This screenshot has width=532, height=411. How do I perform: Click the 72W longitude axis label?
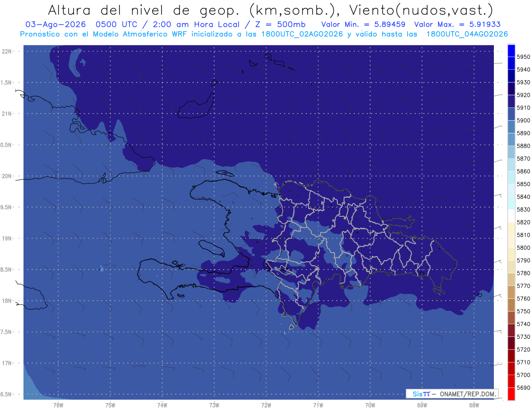point(266,405)
